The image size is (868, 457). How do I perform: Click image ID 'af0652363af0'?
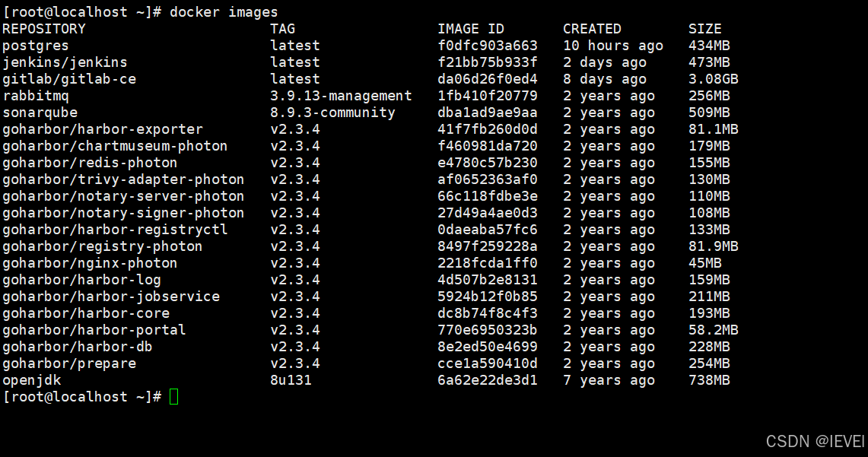click(x=488, y=179)
